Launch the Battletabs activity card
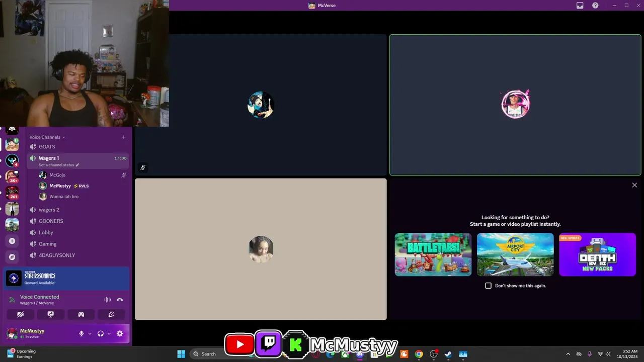Screen dimensions: 644x362 tap(433, 254)
